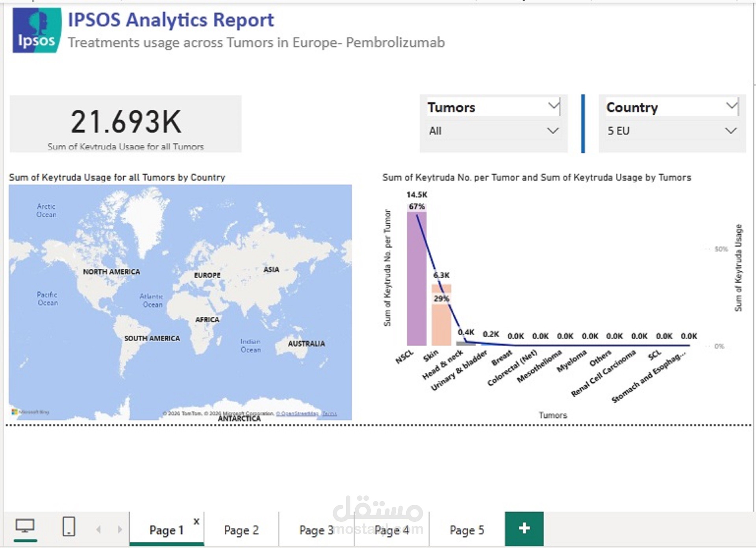Click the 0.2K data label

[491, 334]
